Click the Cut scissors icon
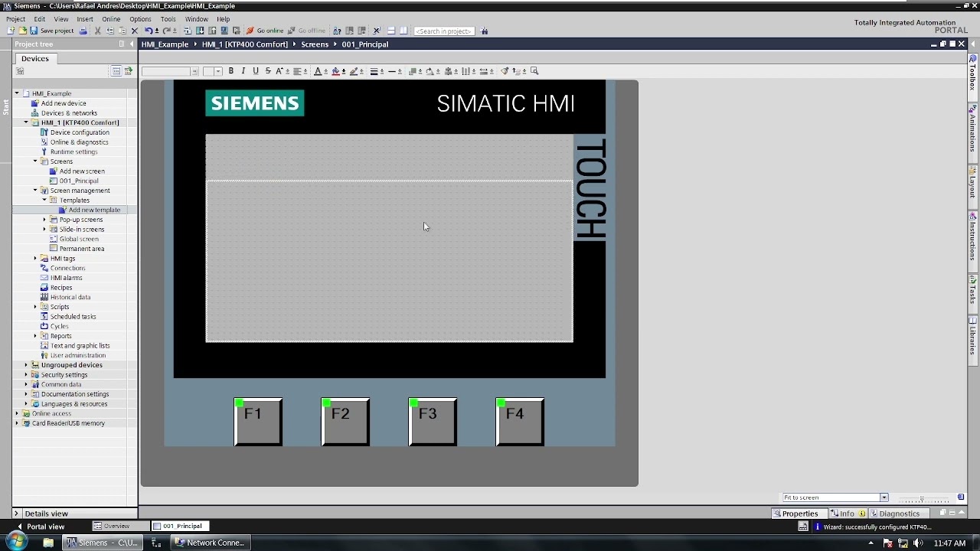 click(97, 31)
